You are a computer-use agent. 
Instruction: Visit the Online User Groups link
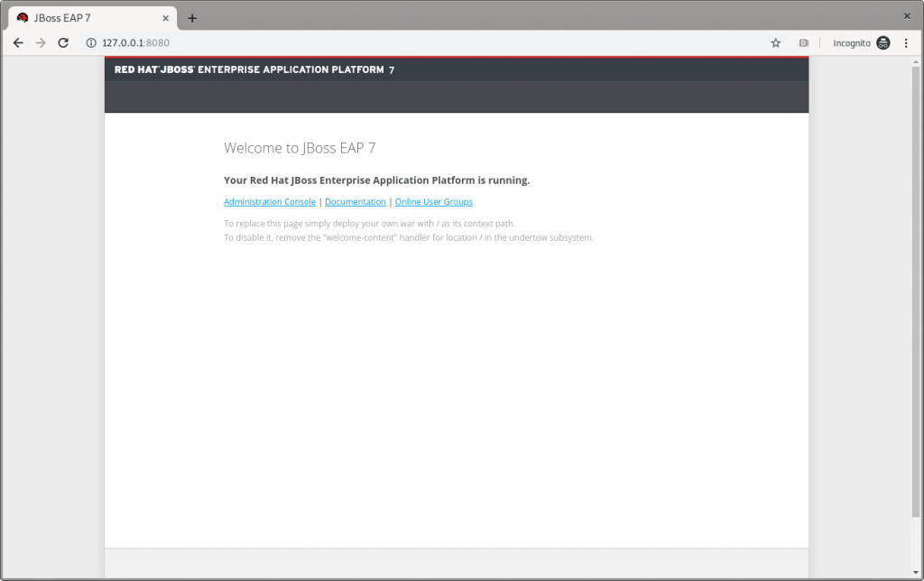pyautogui.click(x=433, y=202)
